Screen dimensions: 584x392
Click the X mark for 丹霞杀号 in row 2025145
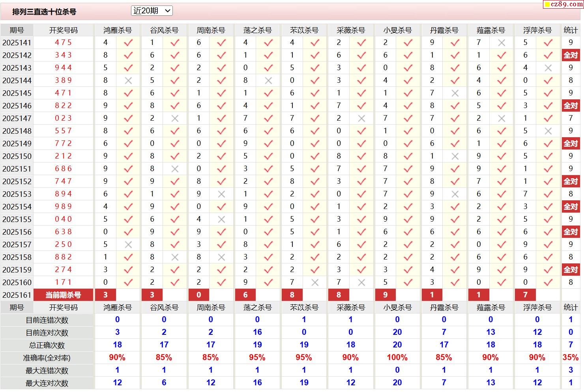coord(455,93)
